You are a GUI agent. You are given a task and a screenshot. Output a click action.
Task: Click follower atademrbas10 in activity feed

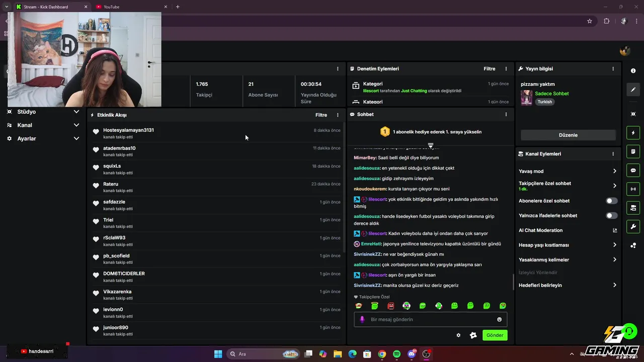119,148
